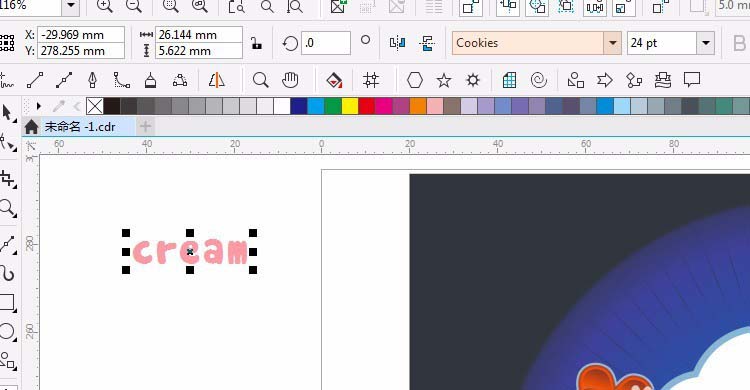Select the Complex Star tool
750x390 pixels.
click(473, 80)
